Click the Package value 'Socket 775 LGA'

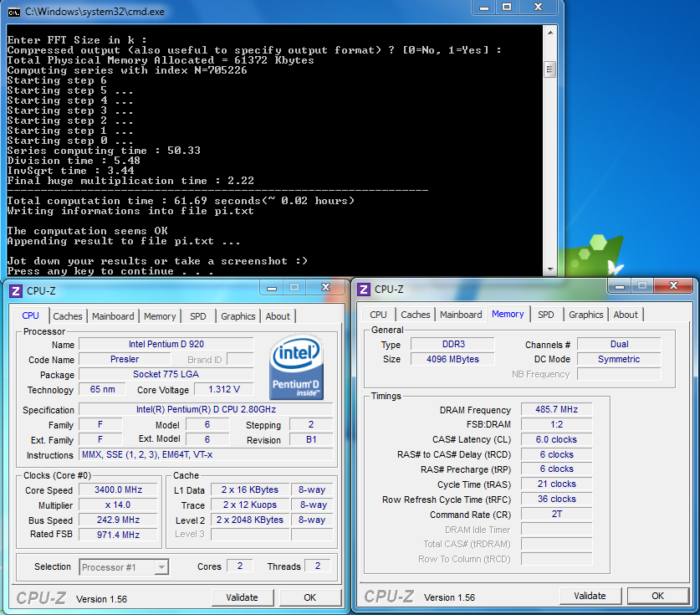point(166,374)
